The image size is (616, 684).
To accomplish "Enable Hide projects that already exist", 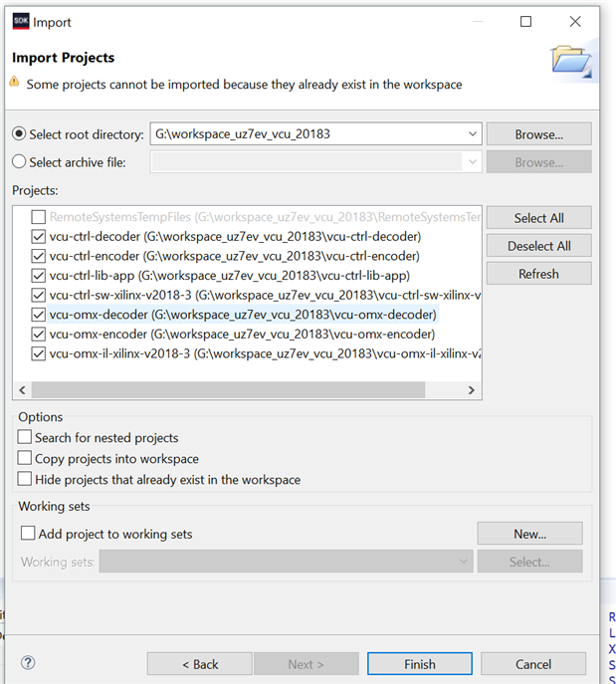I will 25,479.
